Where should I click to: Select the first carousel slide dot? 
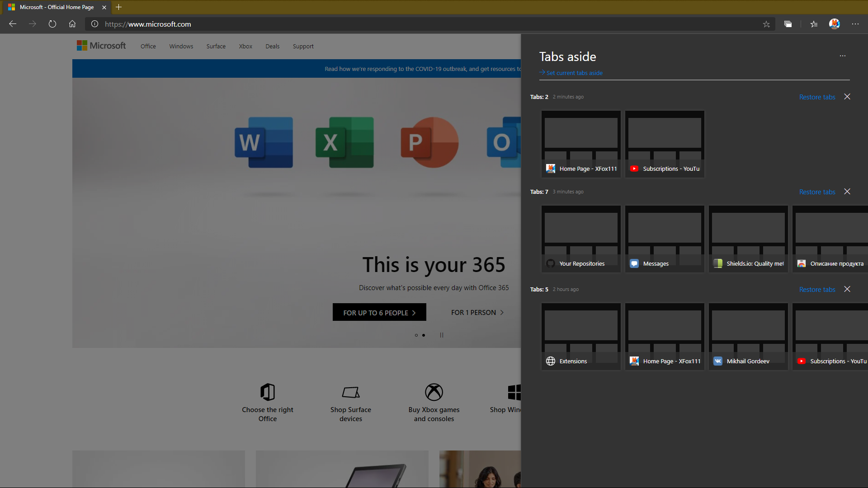[x=416, y=335]
